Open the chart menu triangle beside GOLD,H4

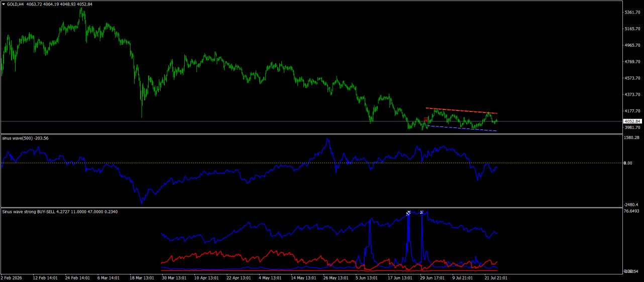point(4,4)
